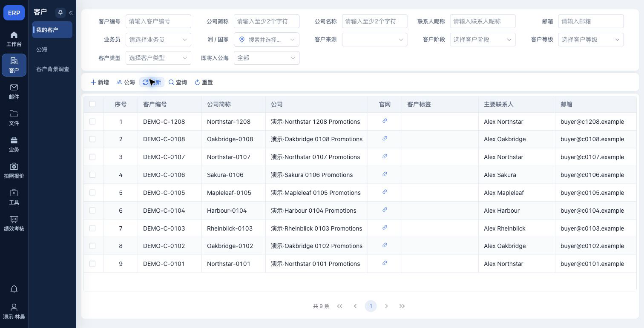Screen dimensions: 644x328
Task: Open the 绩效考核 performance icon
Action: coord(14,223)
